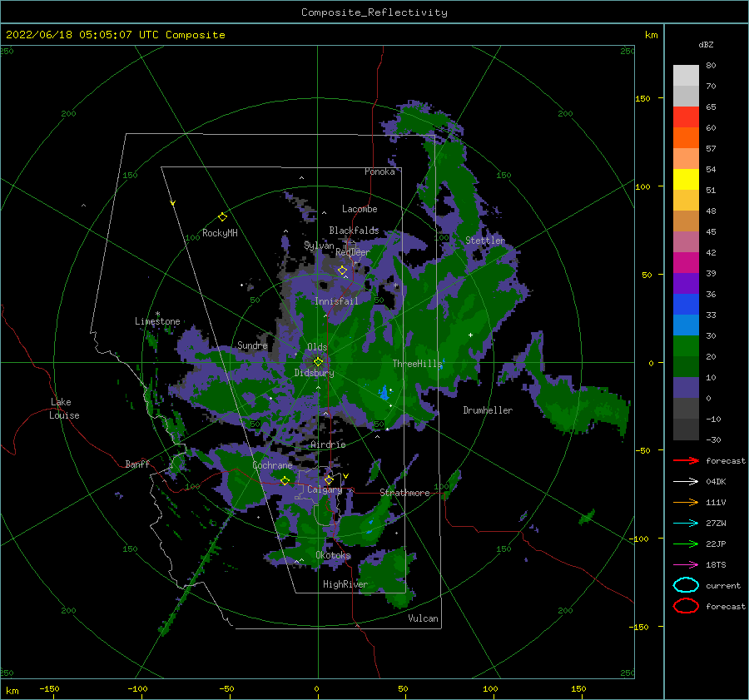Click the Limestone label

(x=157, y=321)
